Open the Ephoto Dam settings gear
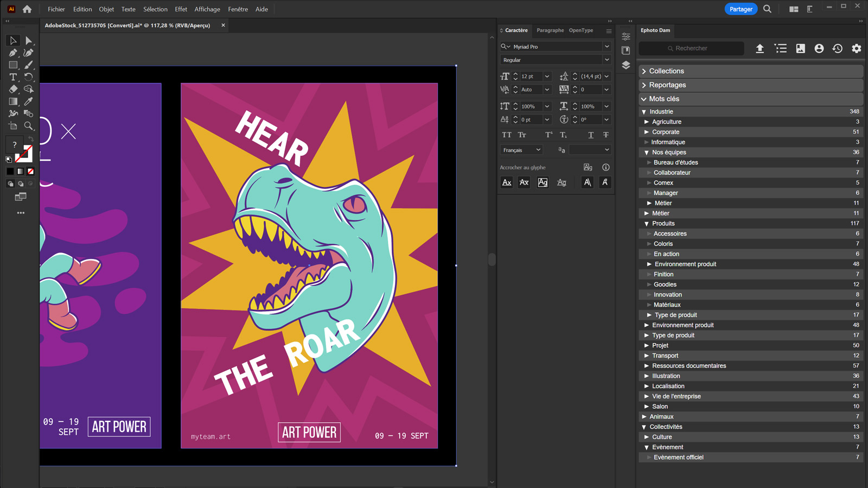This screenshot has height=488, width=868. [856, 48]
